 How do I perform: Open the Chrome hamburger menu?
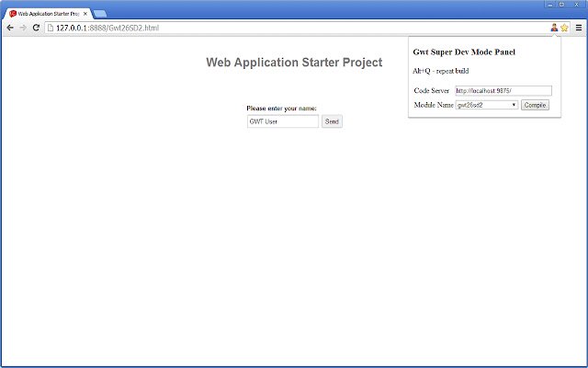coord(579,28)
